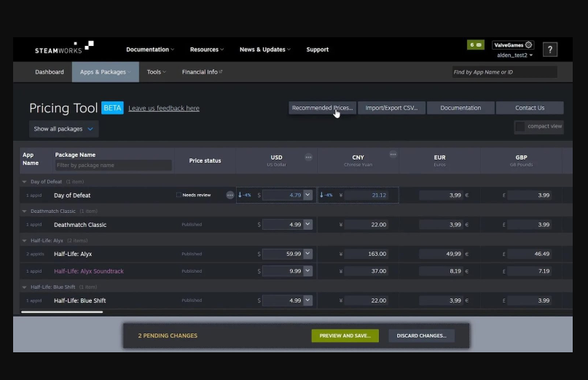Open the Show all packages dropdown

pyautogui.click(x=63, y=129)
